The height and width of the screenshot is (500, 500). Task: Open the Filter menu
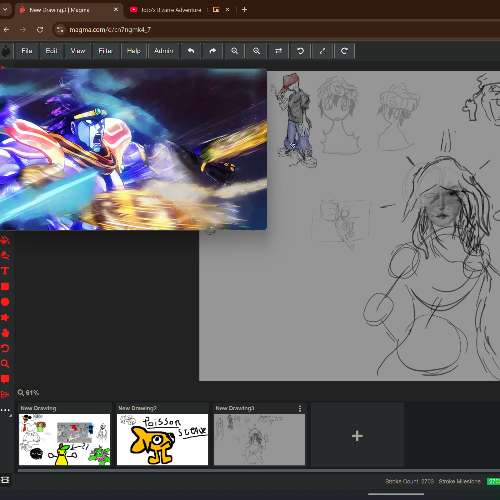coord(105,51)
